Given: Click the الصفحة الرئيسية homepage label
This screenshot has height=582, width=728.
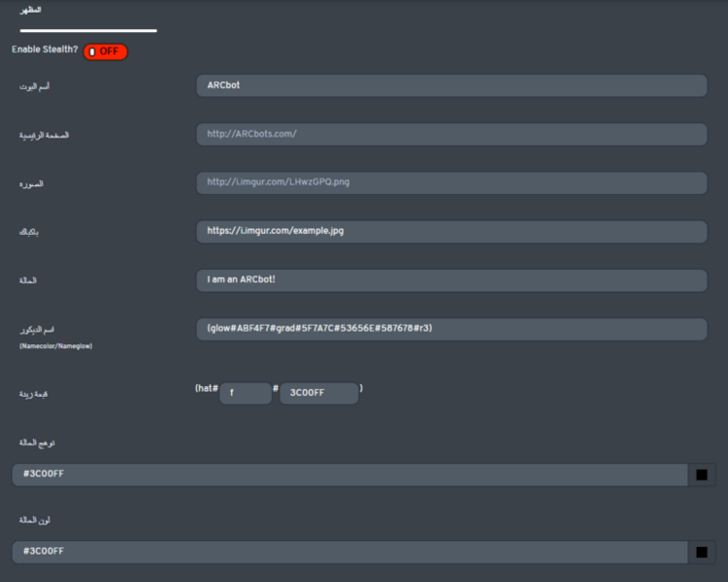Looking at the screenshot, I should point(44,135).
